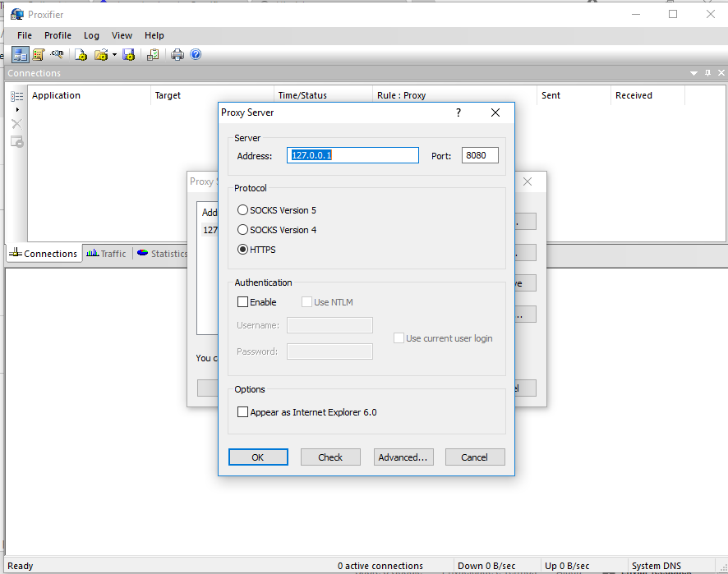
Task: Click the Application column header
Action: point(90,95)
